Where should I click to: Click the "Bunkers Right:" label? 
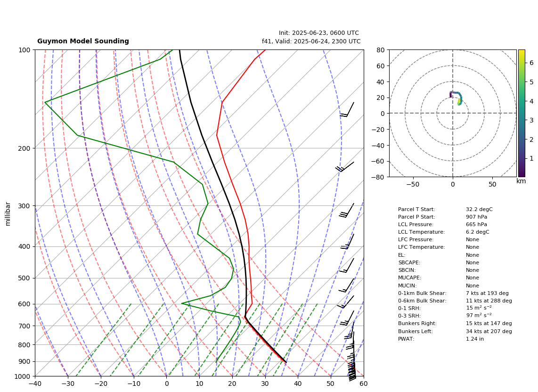coord(417,323)
